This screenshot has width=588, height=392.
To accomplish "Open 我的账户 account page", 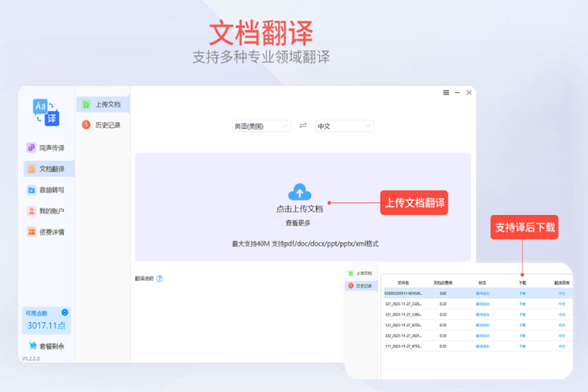I will tap(49, 211).
